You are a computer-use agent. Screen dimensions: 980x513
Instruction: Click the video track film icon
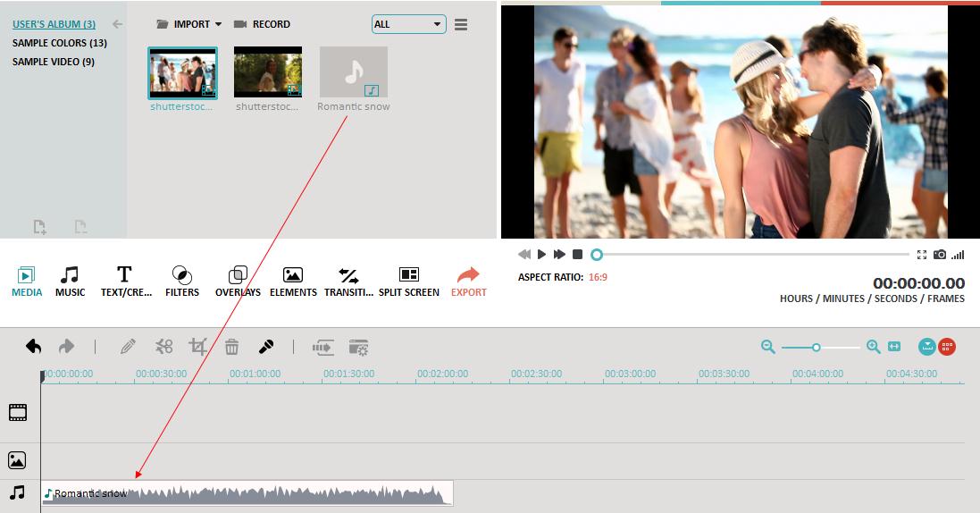point(18,412)
